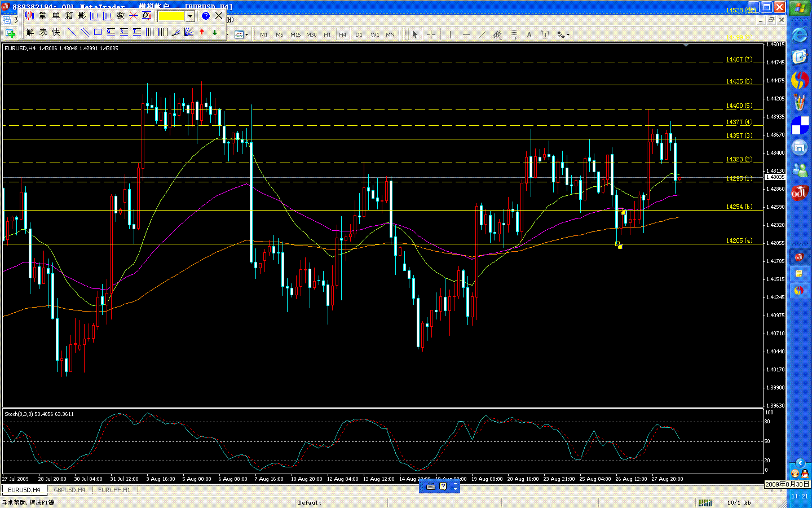
Task: Switch to EURCHF,H1 chart tab
Action: click(114, 490)
